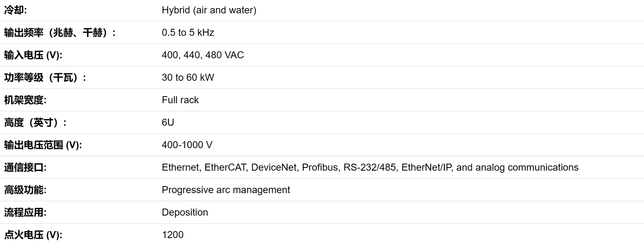Click the 机架宽度 rack width label

[x=25, y=100]
